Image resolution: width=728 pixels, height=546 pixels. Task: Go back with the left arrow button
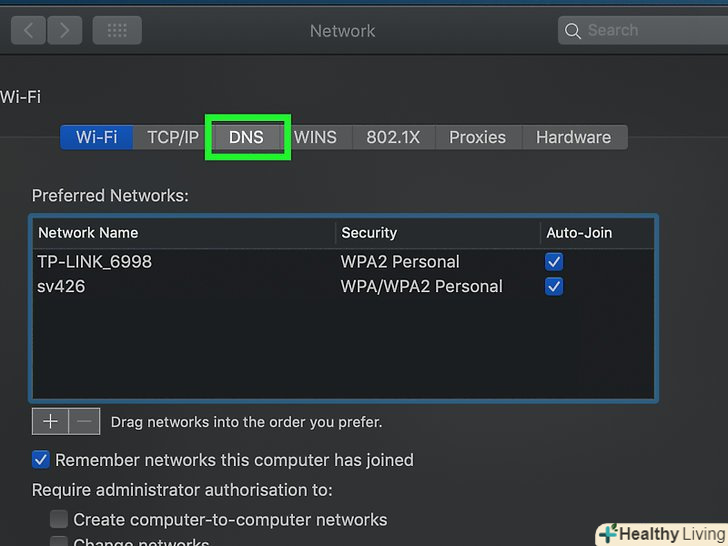point(28,30)
